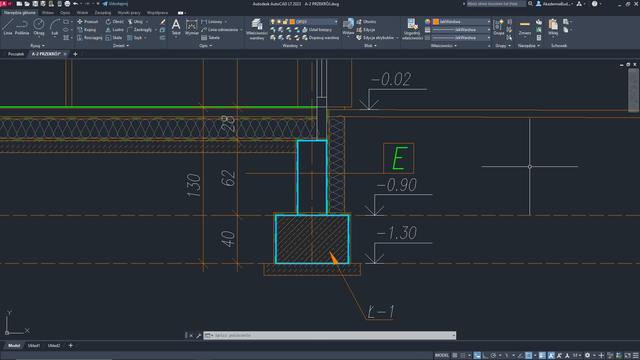Click the Tekst tool icon
Image resolution: width=640 pixels, height=360 pixels.
coord(176,27)
